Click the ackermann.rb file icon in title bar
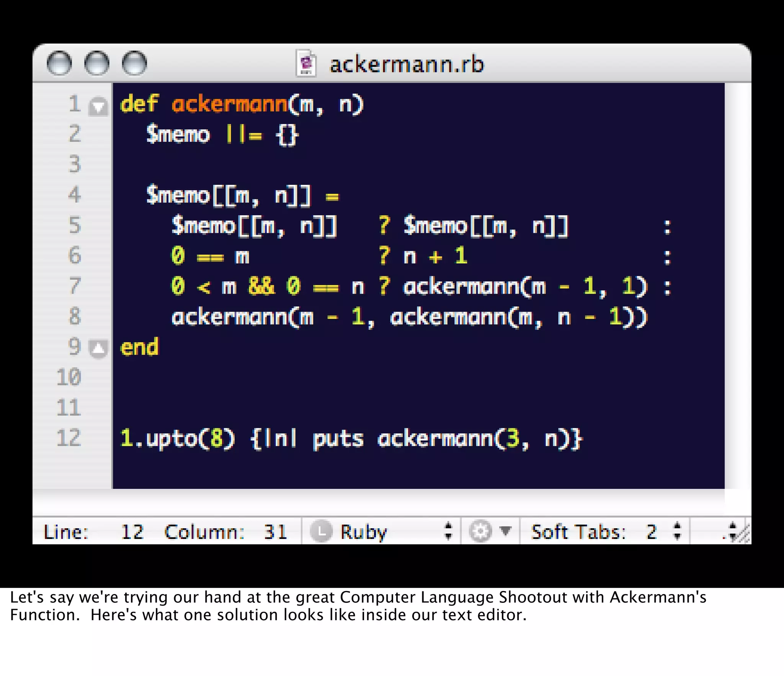The height and width of the screenshot is (676, 784). coord(306,64)
